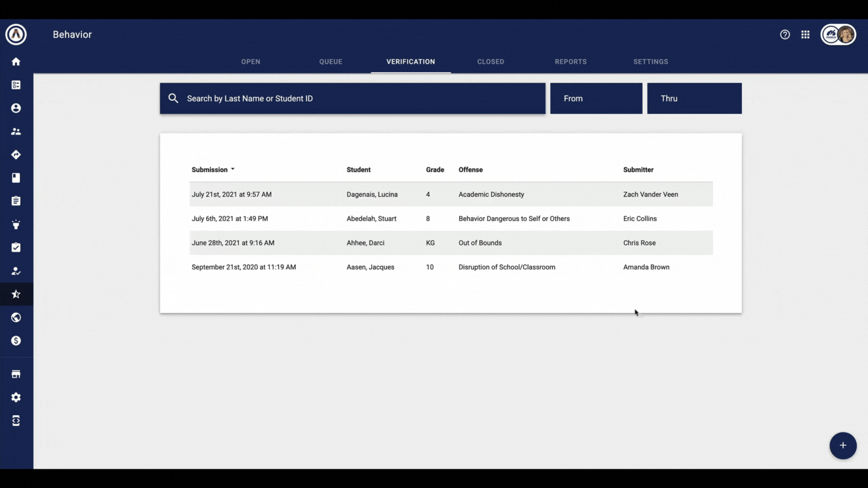Open the Thru date picker

[694, 99]
